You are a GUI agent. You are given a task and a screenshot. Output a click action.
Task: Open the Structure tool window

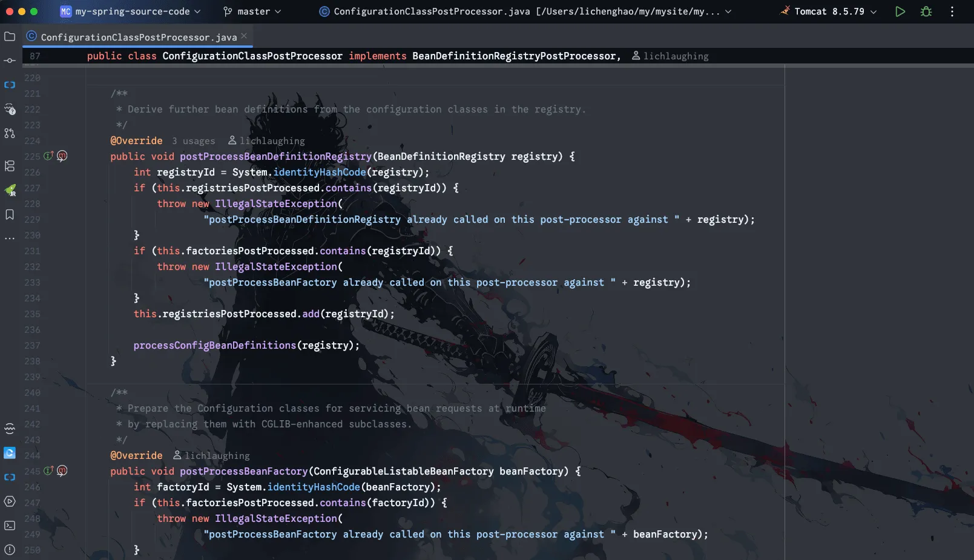pos(10,166)
